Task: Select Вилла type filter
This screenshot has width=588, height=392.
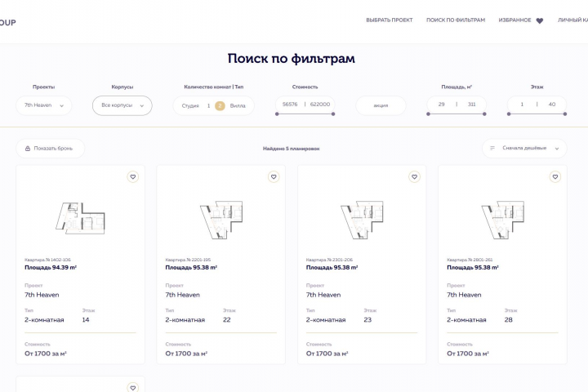Action: (x=238, y=106)
